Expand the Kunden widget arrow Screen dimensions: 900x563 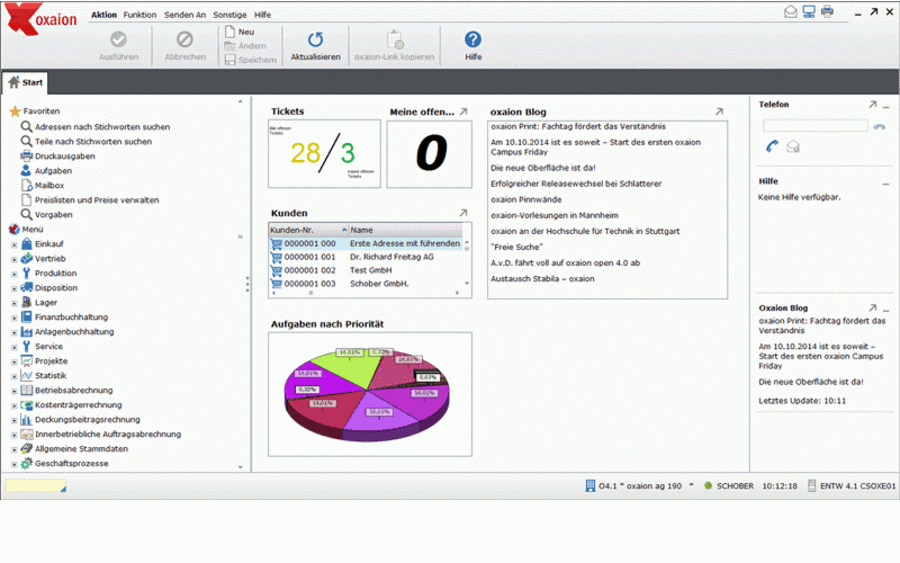tap(464, 213)
